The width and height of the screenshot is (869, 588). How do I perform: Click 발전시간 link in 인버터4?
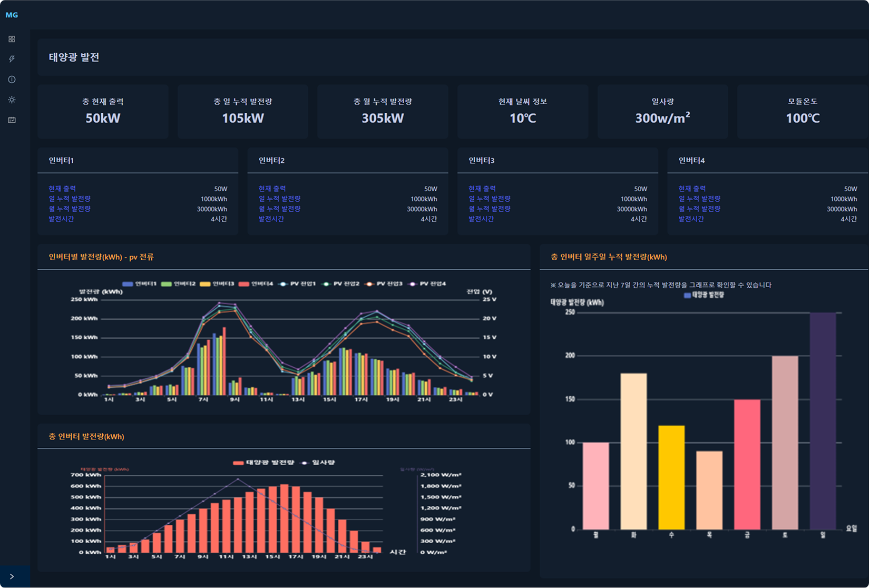coord(691,219)
